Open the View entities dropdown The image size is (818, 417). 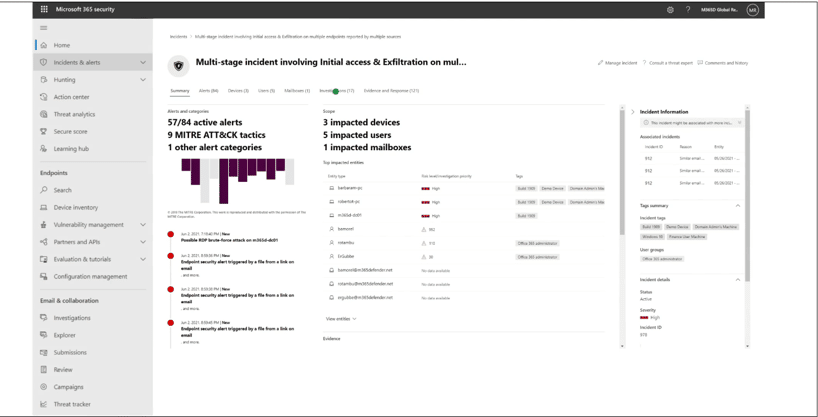[341, 318]
